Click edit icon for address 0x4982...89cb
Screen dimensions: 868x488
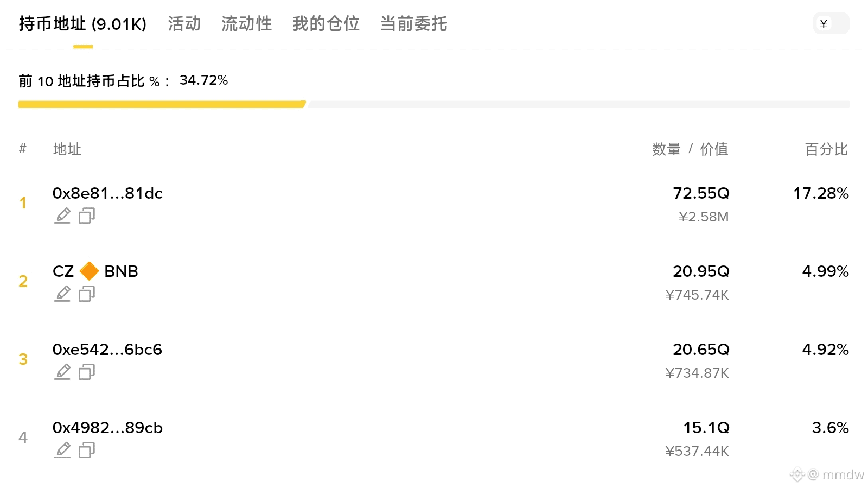click(62, 450)
